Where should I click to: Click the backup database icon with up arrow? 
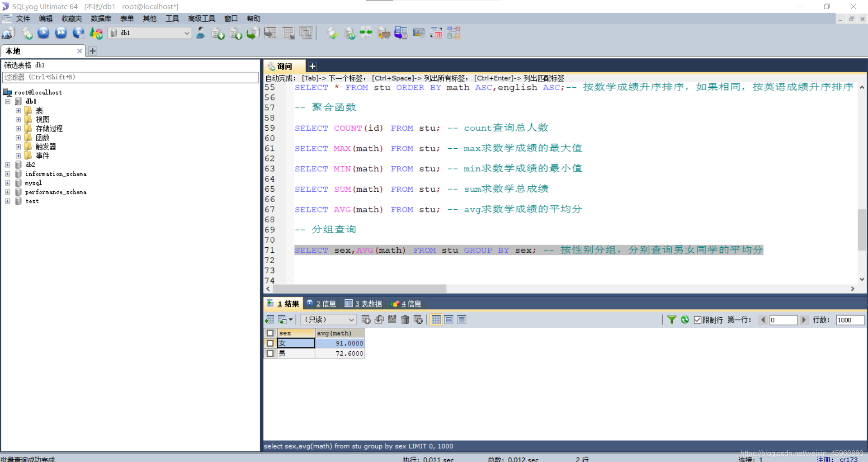point(236,33)
